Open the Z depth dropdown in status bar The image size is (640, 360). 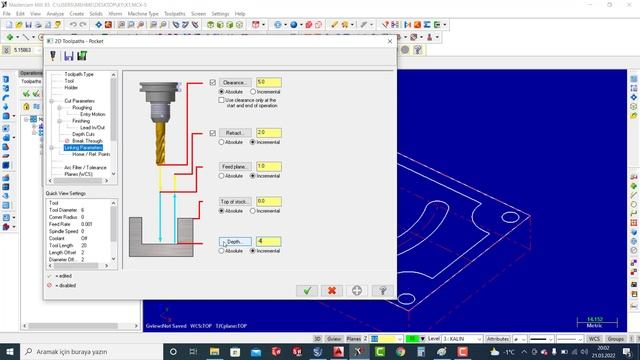click(x=399, y=339)
